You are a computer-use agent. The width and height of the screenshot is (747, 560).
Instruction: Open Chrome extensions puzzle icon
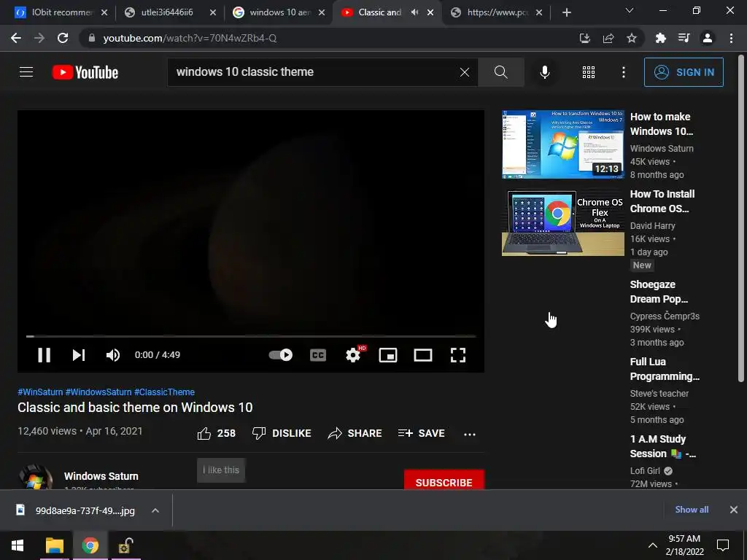click(660, 38)
